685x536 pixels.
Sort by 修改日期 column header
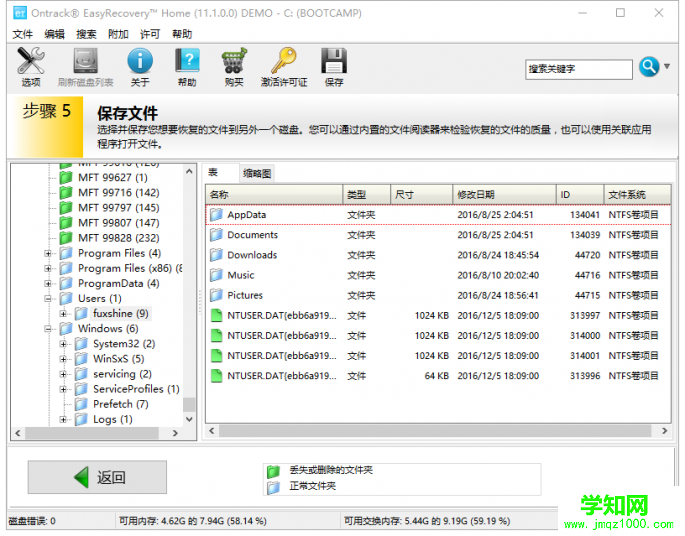click(505, 194)
